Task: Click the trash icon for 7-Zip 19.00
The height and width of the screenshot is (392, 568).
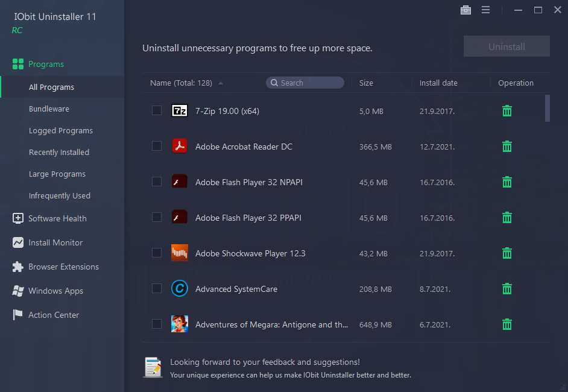Action: coord(507,111)
